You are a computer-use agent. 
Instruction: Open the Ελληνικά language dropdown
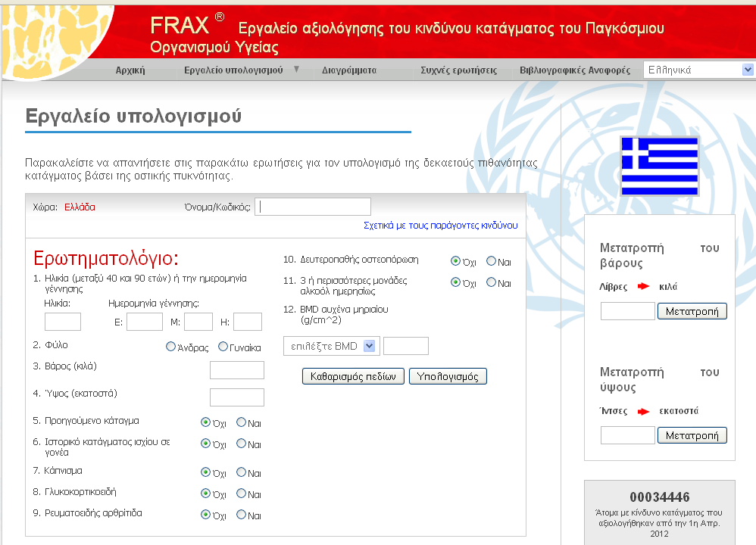(698, 70)
